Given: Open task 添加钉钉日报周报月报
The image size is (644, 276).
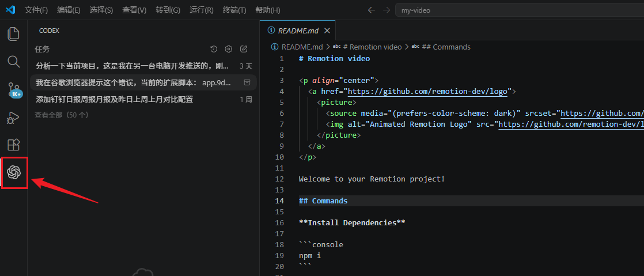Looking at the screenshot, I should (114, 99).
